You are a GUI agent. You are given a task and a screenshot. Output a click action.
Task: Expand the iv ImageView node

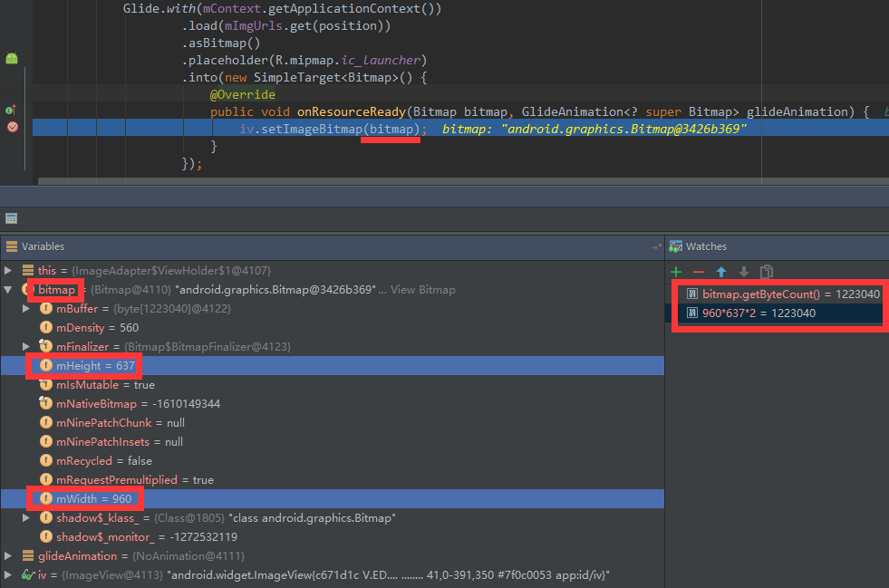7,574
